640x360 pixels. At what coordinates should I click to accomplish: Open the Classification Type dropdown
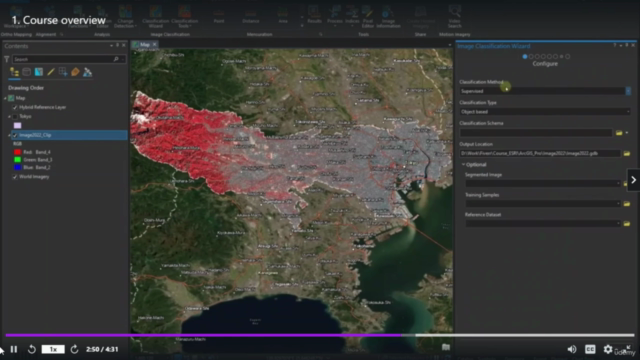click(628, 111)
